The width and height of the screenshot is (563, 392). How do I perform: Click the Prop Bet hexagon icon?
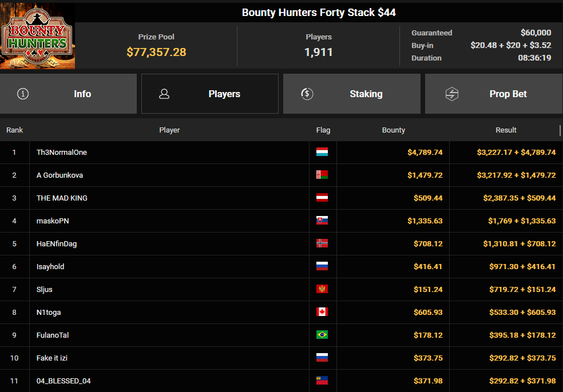pyautogui.click(x=451, y=94)
